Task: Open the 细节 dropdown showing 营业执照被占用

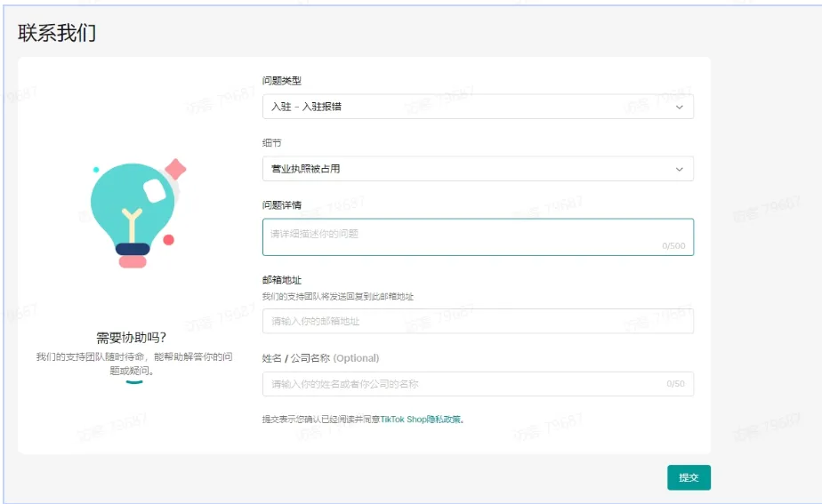Action: pyautogui.click(x=478, y=169)
